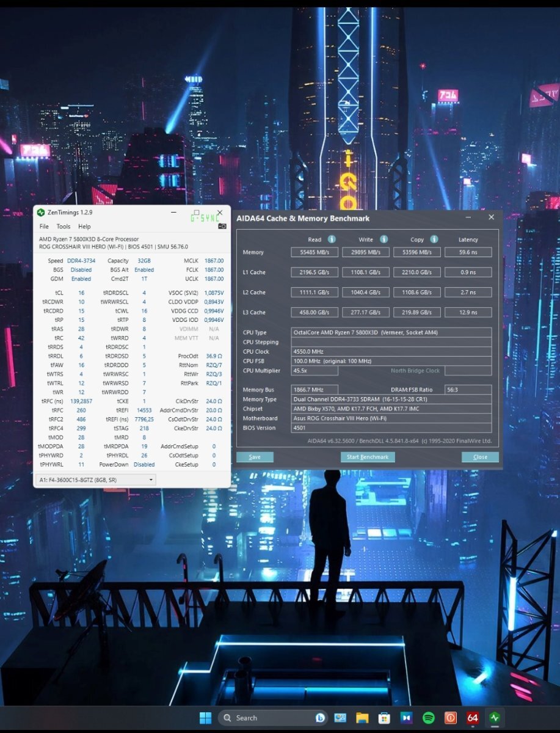Open the Windows Start menu
Viewport: 560px width, 733px height.
(205, 718)
